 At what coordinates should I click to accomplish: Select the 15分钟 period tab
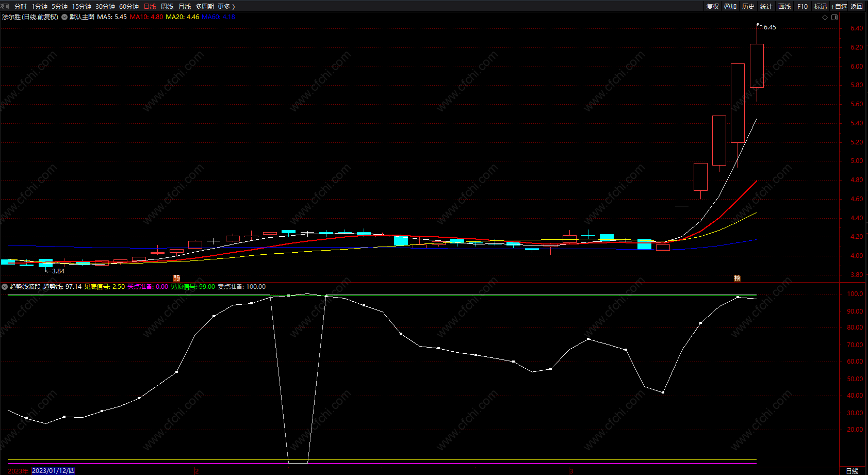pos(81,7)
